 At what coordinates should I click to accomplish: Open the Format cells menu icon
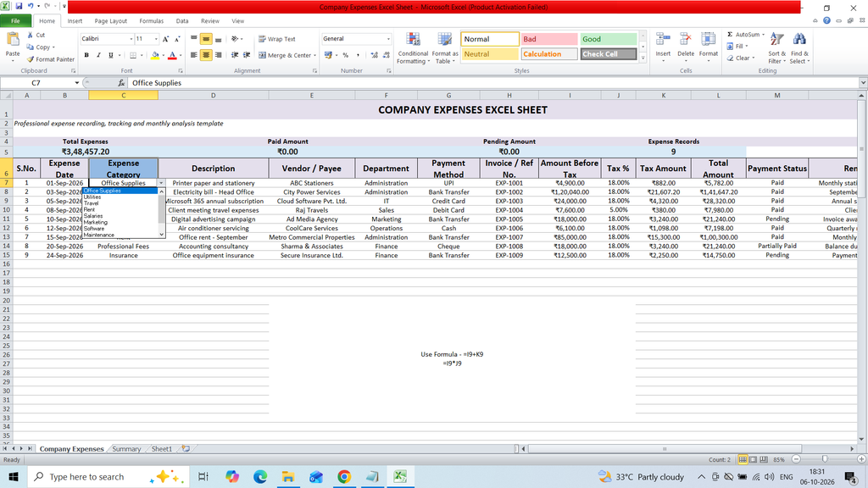click(x=708, y=41)
